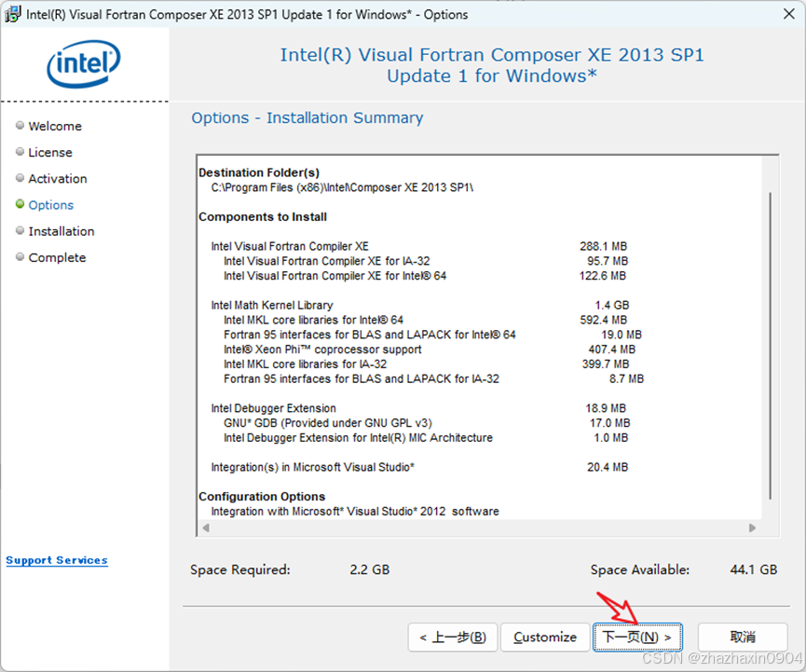Click the Visual Studio 2012 integration line
Screen dimensions: 806x672
[x=355, y=512]
